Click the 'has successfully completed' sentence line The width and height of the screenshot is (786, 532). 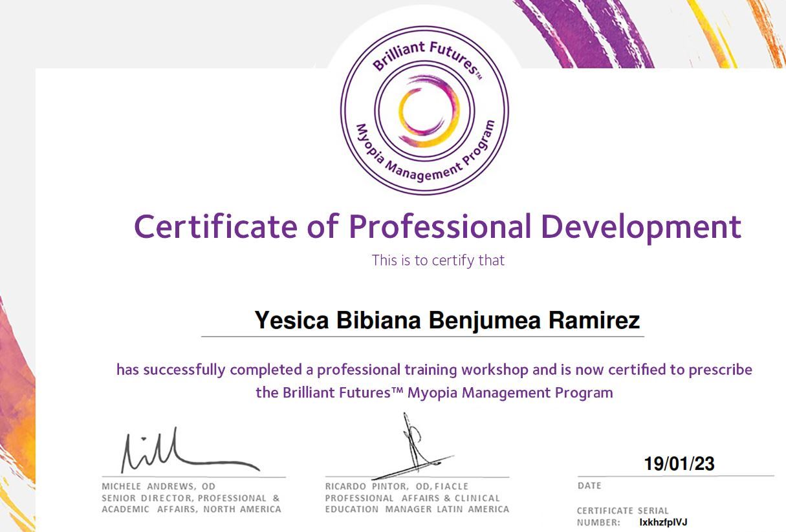pos(434,370)
